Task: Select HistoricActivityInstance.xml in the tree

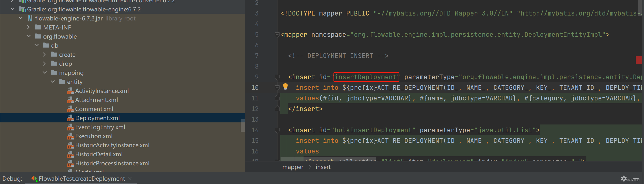Action: [x=112, y=145]
